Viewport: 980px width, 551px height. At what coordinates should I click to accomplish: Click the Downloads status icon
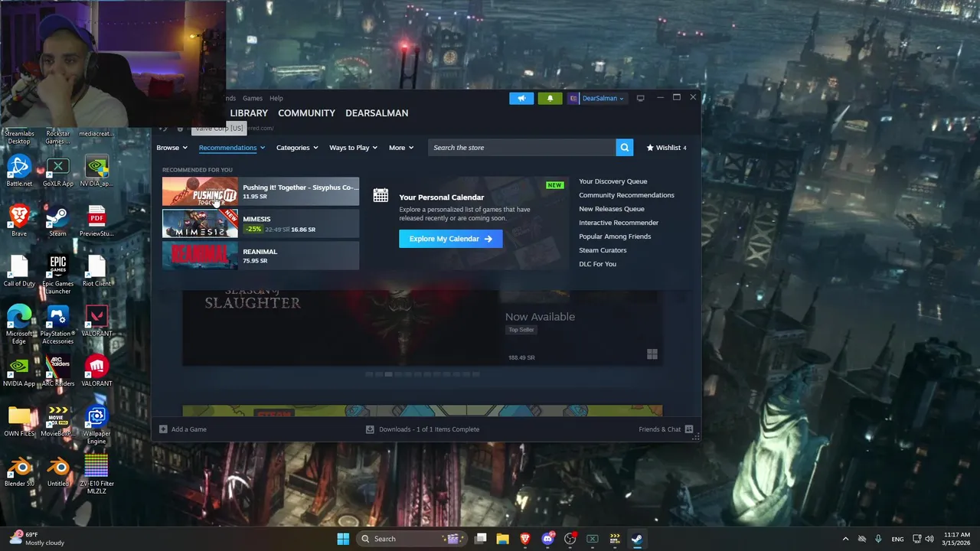pyautogui.click(x=370, y=429)
